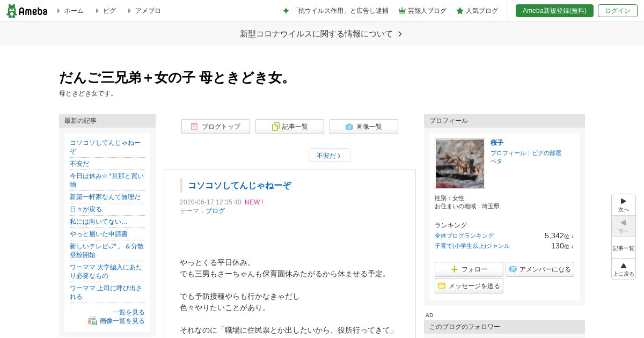Screen dimensions: 644x338
Task: Open sidebar article コソコソしてんじゃねーぞ
Action: pos(105,147)
